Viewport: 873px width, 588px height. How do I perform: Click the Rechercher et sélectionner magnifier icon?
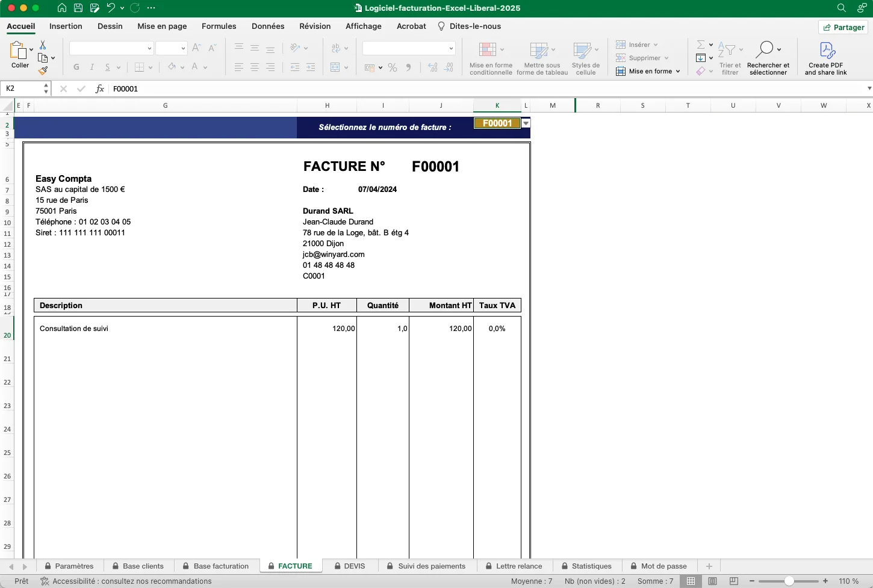[x=765, y=49]
